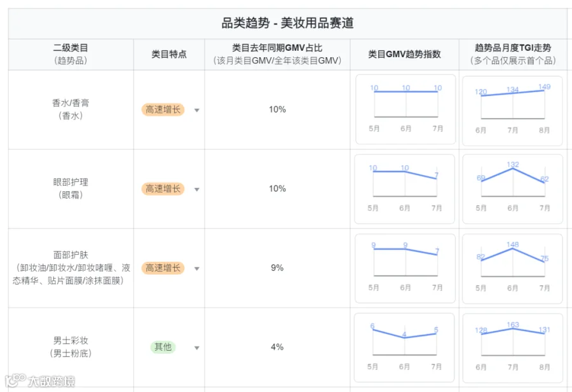Open 男士彩妆 GMV trend index chart
The height and width of the screenshot is (392, 572).
[404, 348]
